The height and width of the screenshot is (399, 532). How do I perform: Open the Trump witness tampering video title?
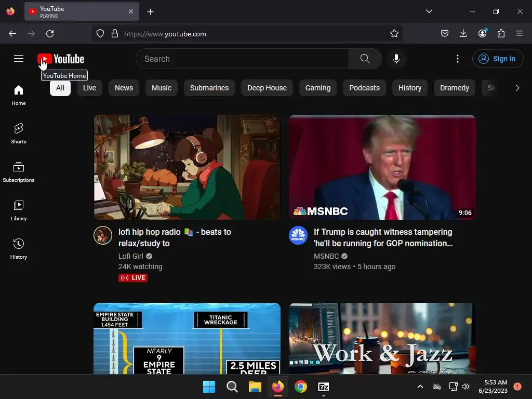click(383, 237)
